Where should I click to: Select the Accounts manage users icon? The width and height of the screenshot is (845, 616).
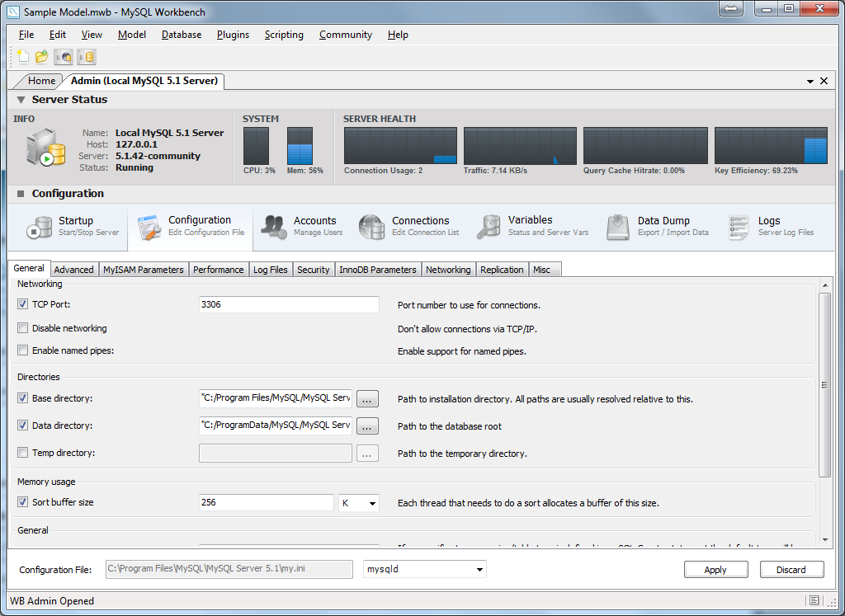click(x=273, y=226)
